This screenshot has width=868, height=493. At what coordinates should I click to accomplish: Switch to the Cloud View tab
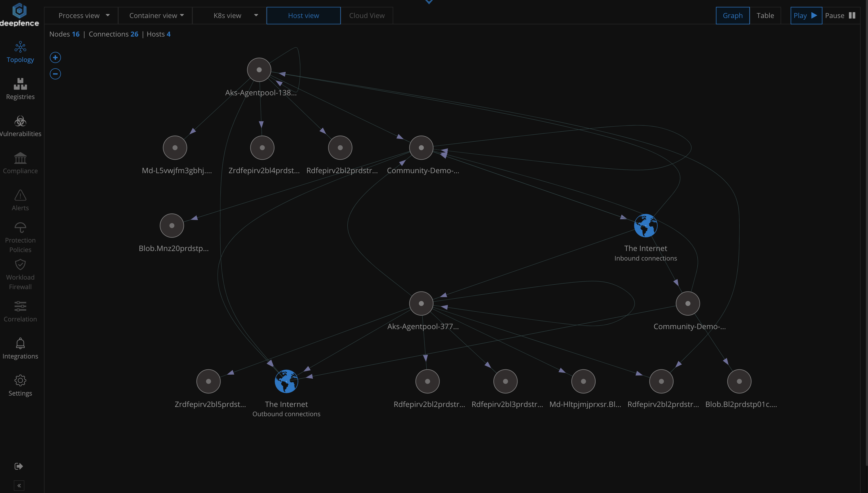coord(367,15)
